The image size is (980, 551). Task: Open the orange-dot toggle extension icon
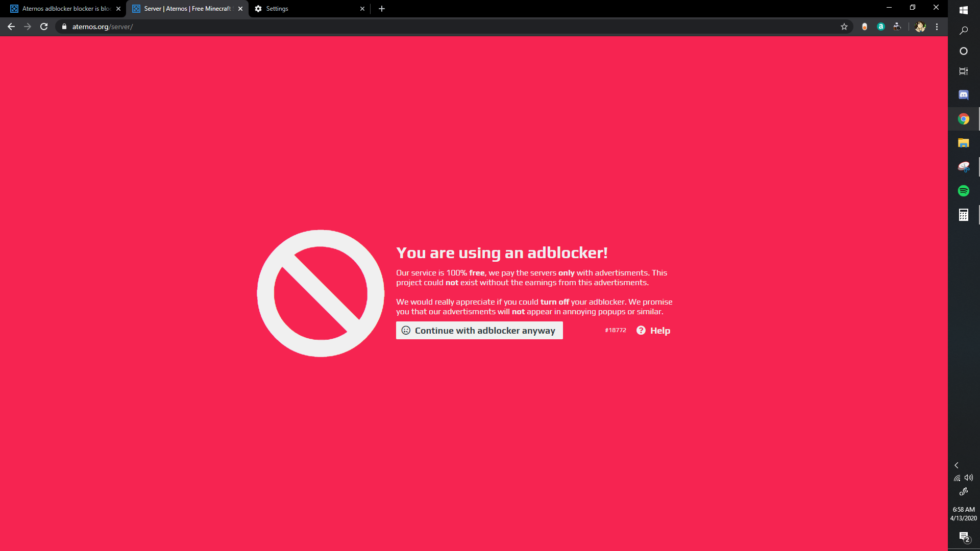pyautogui.click(x=865, y=27)
